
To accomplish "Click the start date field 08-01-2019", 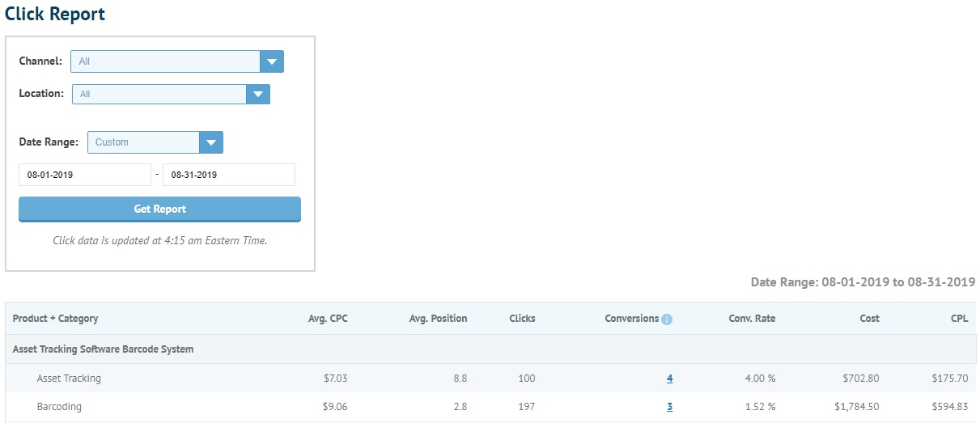I will [85, 175].
